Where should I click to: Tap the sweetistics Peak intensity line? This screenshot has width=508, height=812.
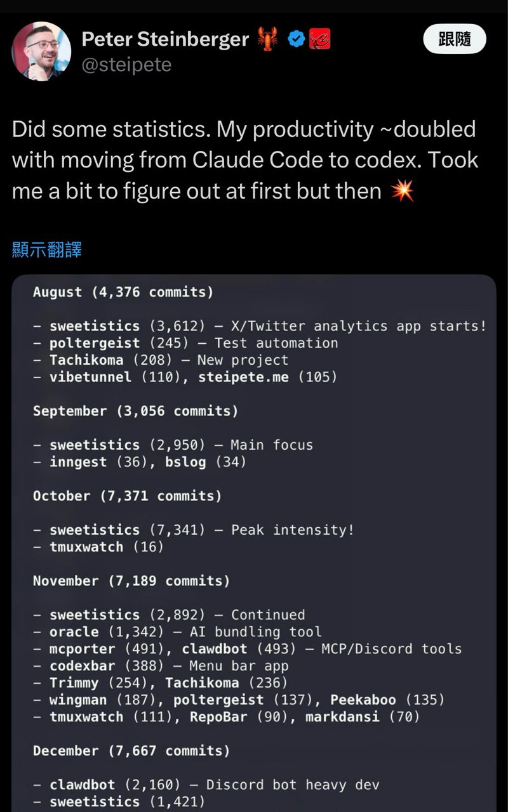point(201,530)
